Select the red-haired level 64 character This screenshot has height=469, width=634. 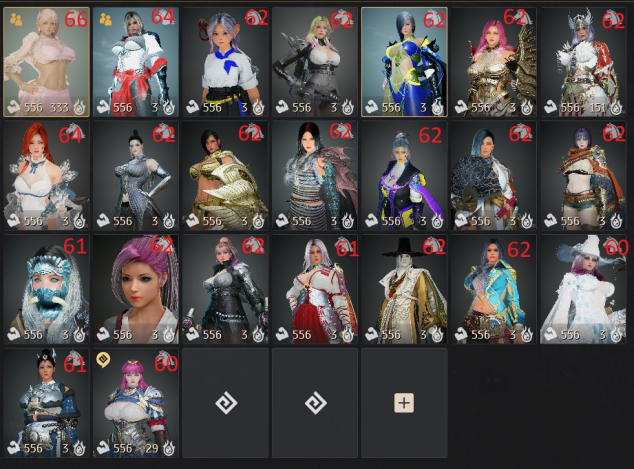coord(46,176)
